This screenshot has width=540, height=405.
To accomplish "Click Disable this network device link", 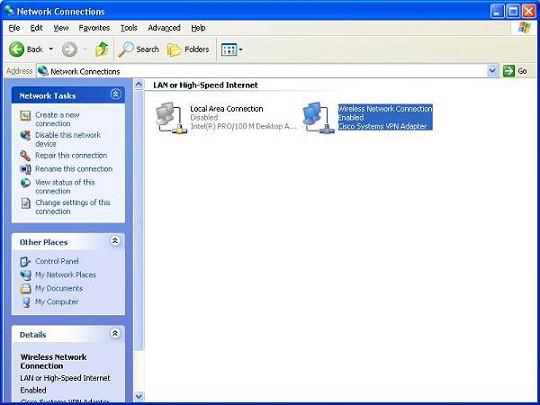I will [x=68, y=139].
